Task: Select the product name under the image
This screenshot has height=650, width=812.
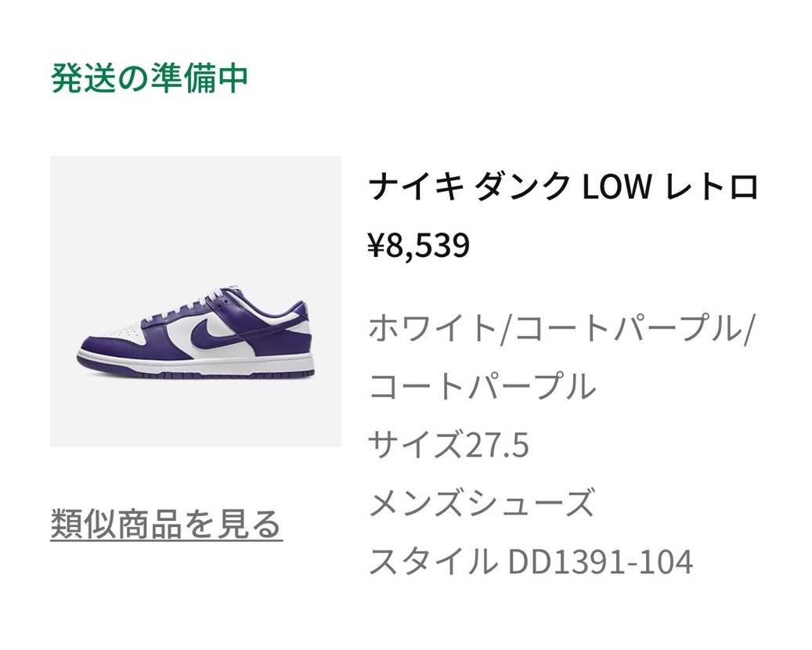Action: [x=564, y=186]
